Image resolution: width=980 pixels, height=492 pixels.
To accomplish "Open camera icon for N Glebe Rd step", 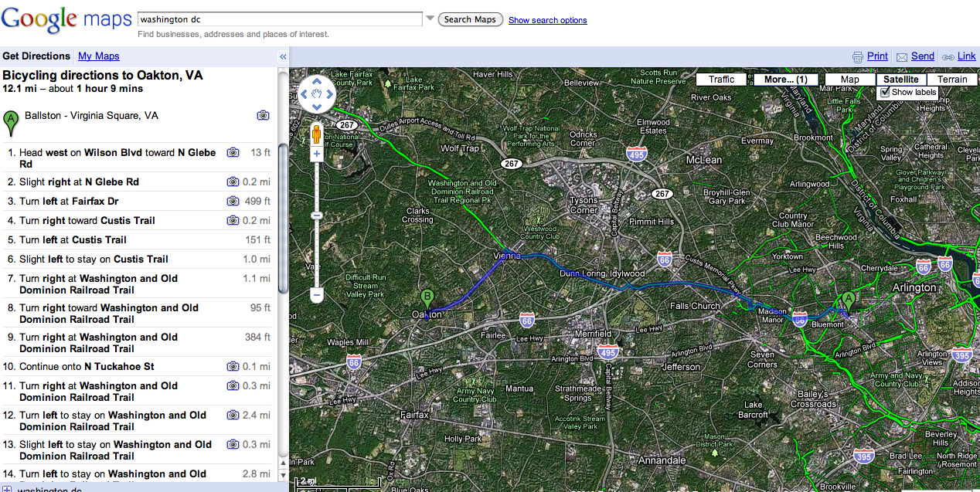I will [233, 182].
